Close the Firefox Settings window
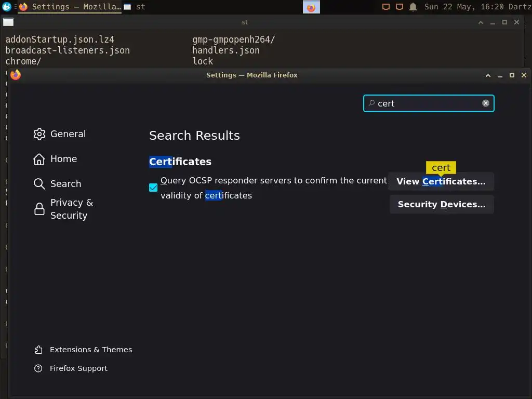 point(524,75)
